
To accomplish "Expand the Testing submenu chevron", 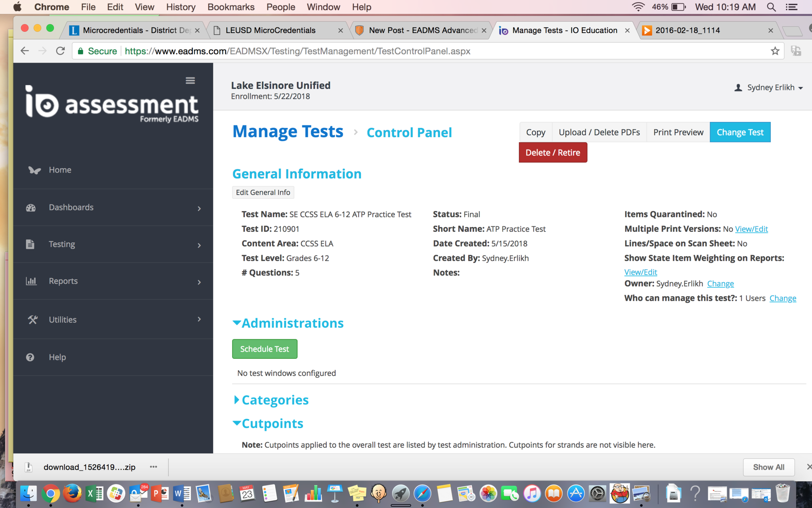I will pyautogui.click(x=199, y=245).
